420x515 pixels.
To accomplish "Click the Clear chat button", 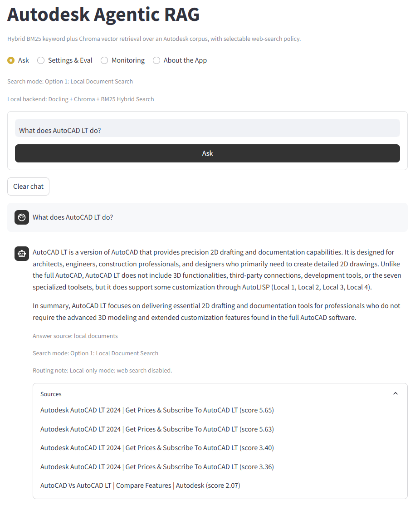I will pyautogui.click(x=28, y=186).
